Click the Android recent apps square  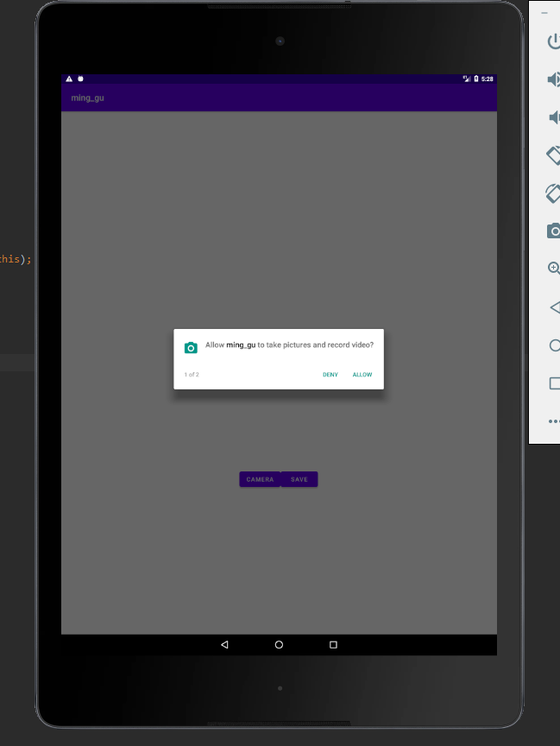(x=333, y=645)
